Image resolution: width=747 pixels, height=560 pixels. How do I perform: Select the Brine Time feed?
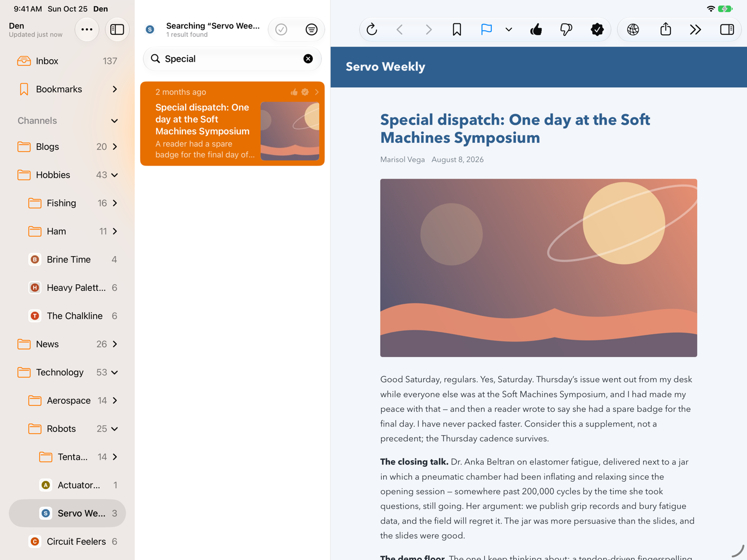67,259
